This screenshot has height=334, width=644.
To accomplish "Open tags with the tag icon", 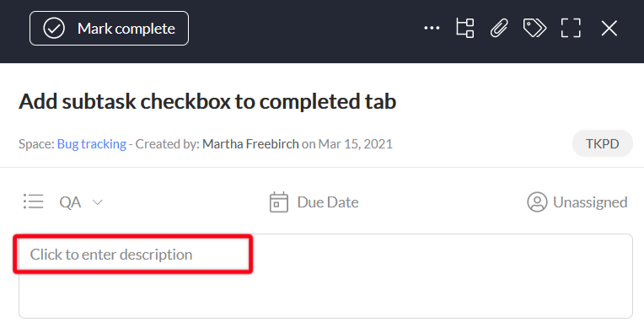I will tap(534, 29).
